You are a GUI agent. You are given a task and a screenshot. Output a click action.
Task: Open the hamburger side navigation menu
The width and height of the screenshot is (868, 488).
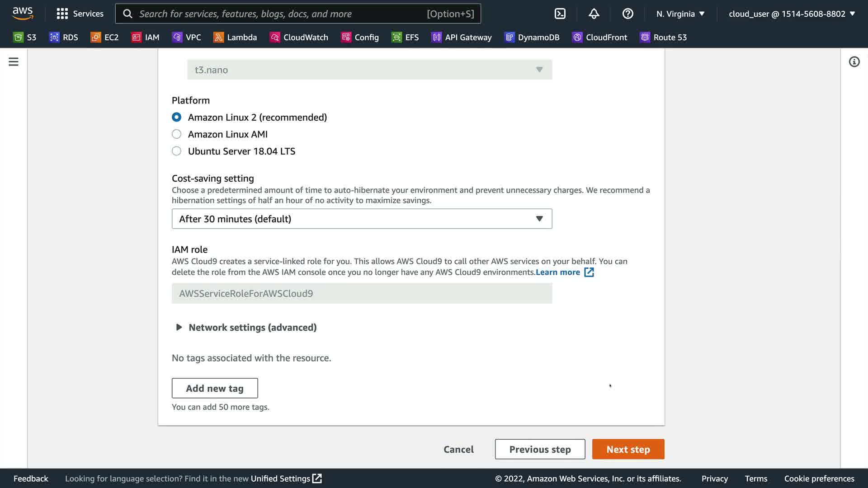point(14,62)
